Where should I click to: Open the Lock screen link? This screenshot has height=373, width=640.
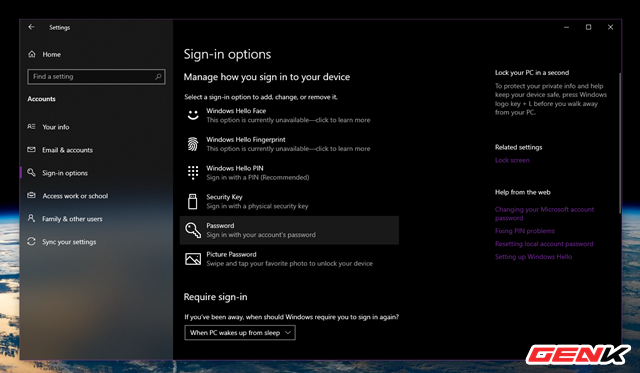512,160
